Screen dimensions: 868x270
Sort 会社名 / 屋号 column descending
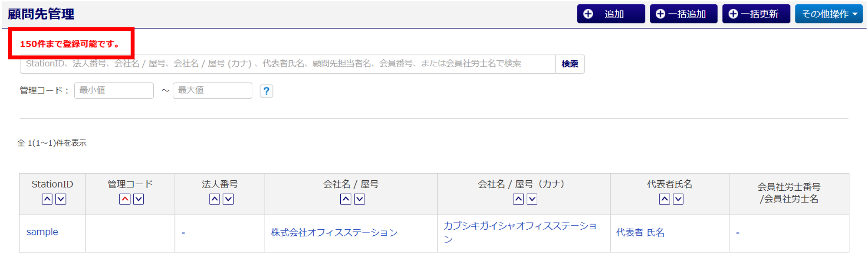360,199
